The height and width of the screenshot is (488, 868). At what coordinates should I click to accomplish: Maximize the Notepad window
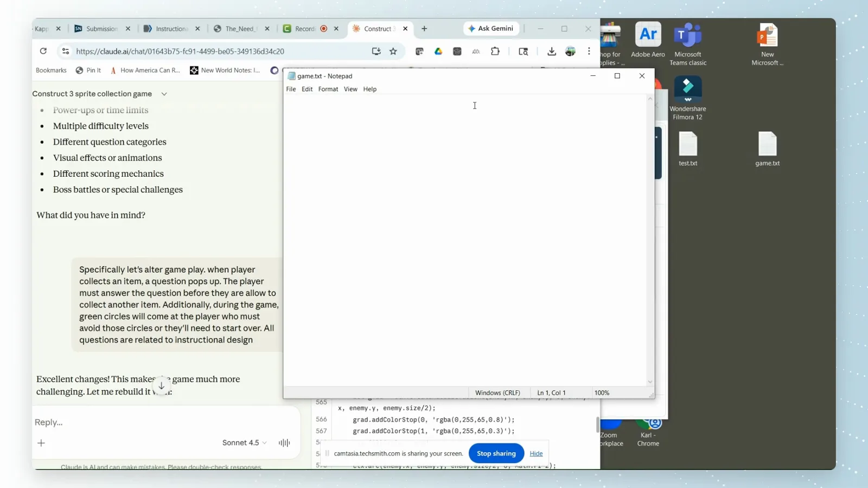click(x=617, y=76)
